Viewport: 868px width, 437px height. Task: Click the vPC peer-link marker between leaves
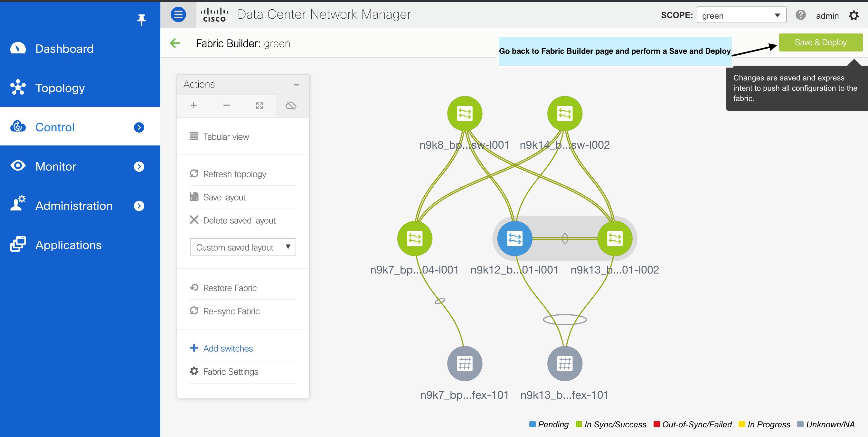point(565,238)
